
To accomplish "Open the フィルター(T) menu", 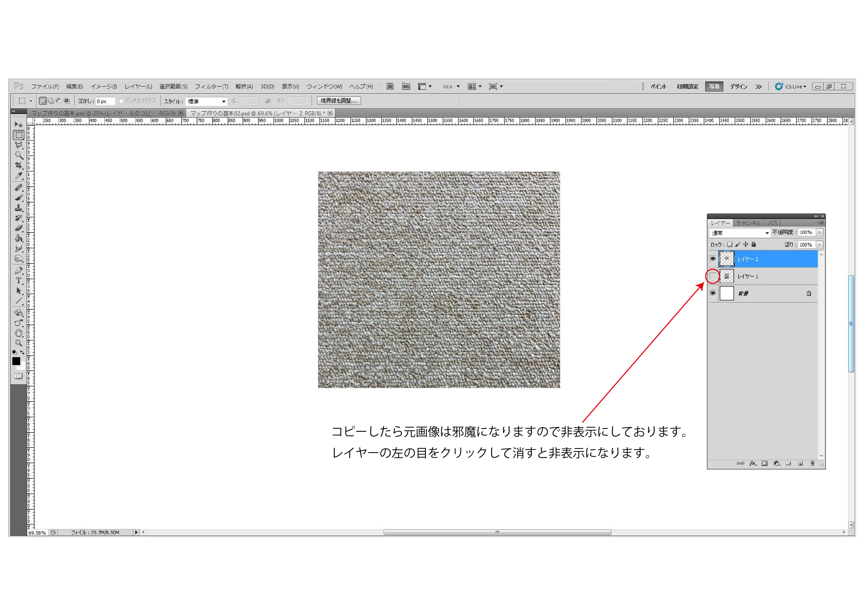I will coord(211,86).
